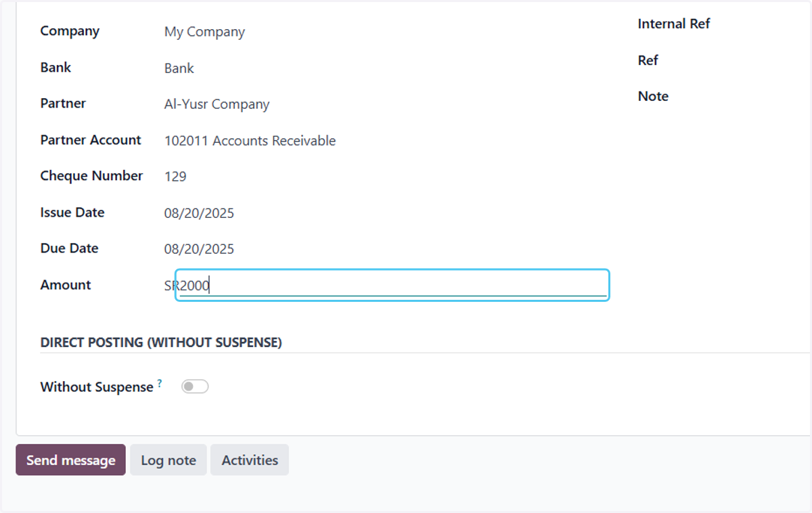Click the Internal Ref label
The width and height of the screenshot is (812, 513).
tap(674, 24)
